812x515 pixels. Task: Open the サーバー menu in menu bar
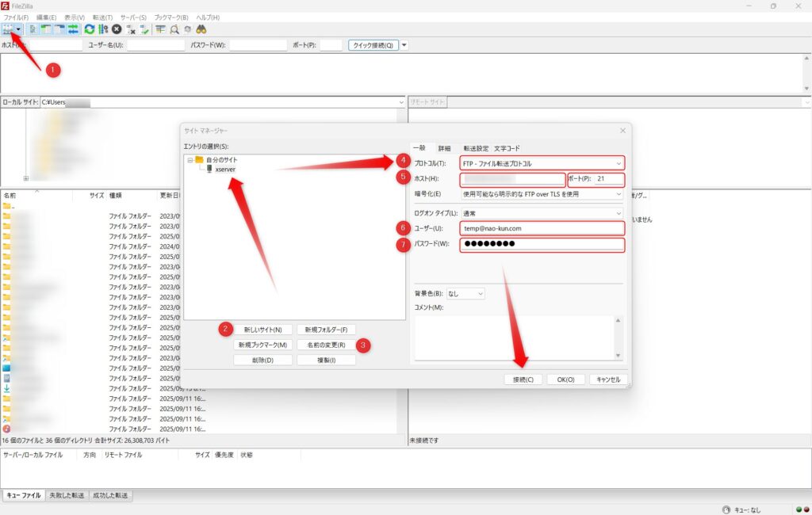point(133,17)
